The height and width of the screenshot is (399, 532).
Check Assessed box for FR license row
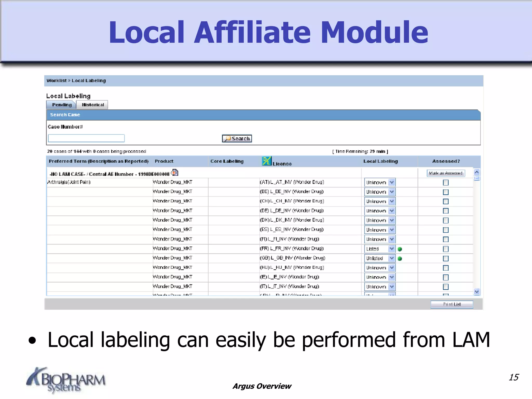pos(445,249)
